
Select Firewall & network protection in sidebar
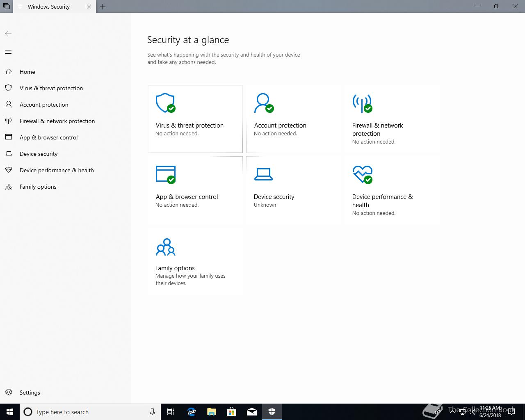click(57, 121)
